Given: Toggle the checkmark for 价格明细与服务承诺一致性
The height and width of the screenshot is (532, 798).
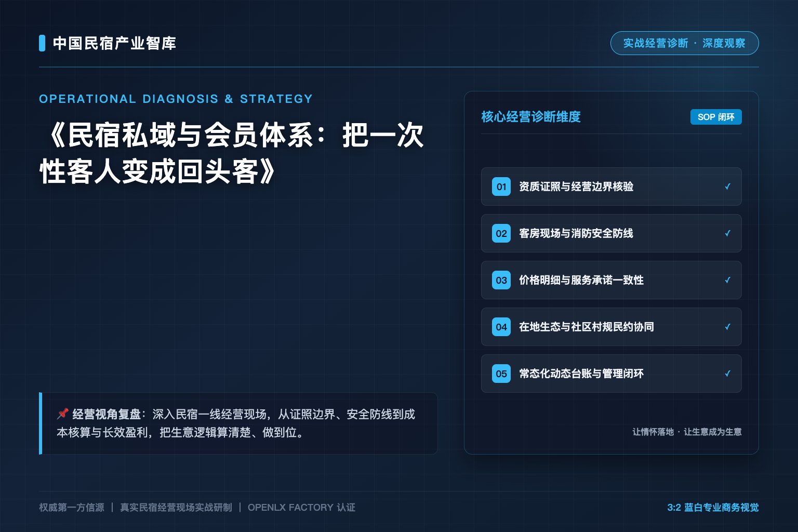Looking at the screenshot, I should [x=727, y=280].
